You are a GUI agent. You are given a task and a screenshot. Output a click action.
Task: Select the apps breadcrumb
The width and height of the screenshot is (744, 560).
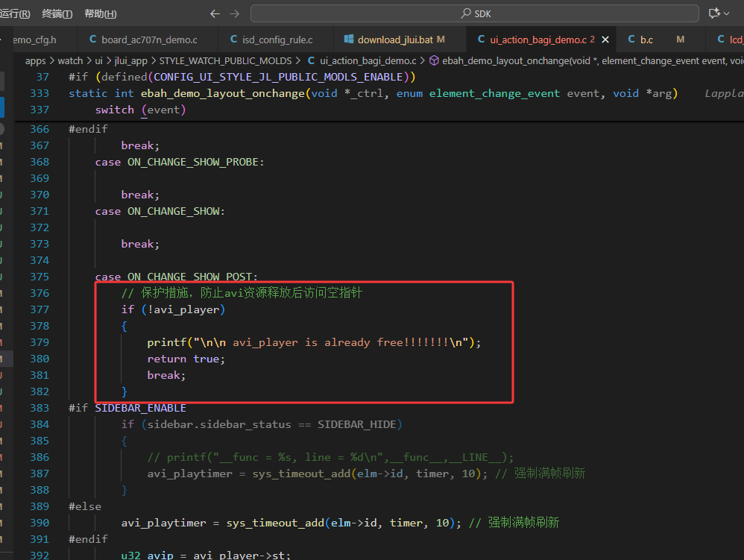[x=36, y=60]
